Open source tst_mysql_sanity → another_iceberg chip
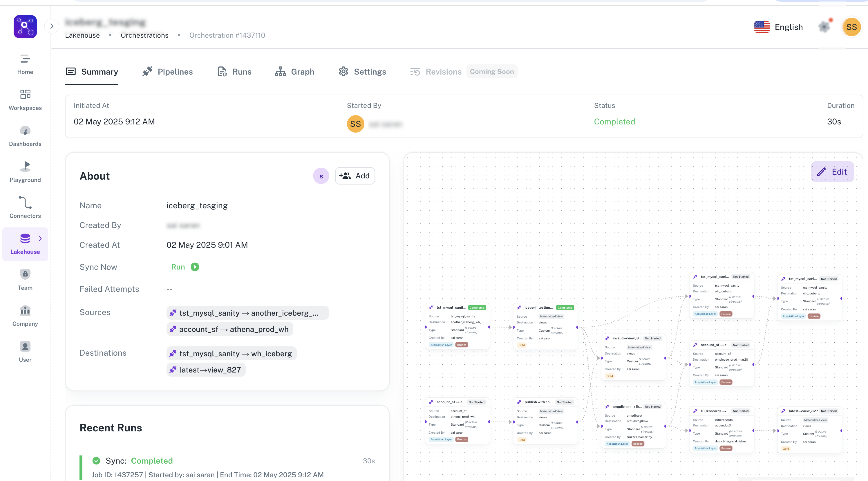 (248, 313)
